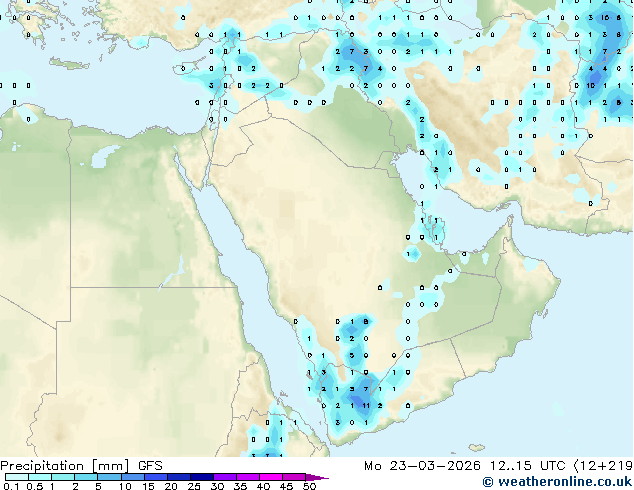Screen dimensions: 634x490
Task: Click the '45' legend scale label
Action: click(286, 486)
